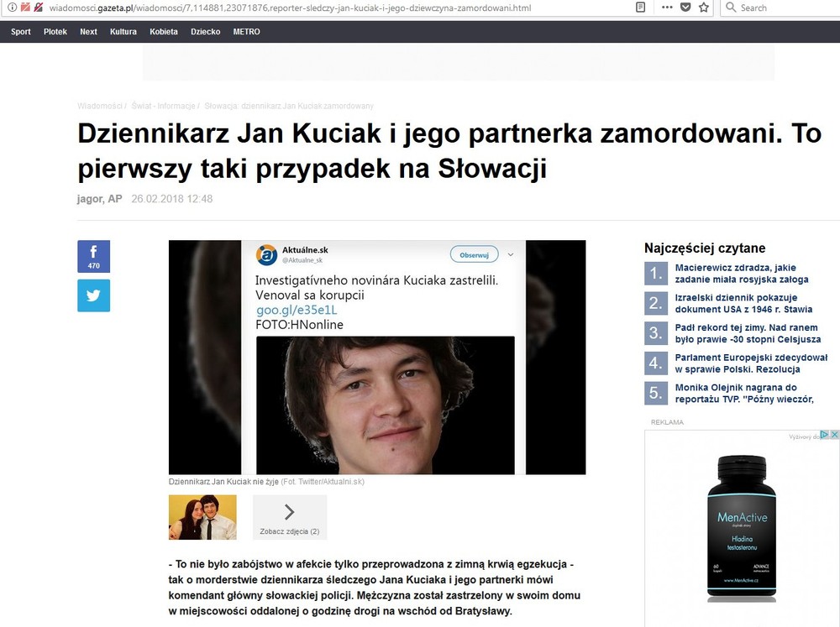Select Sport in the navigation bar
The width and height of the screenshot is (840, 627).
pos(20,31)
